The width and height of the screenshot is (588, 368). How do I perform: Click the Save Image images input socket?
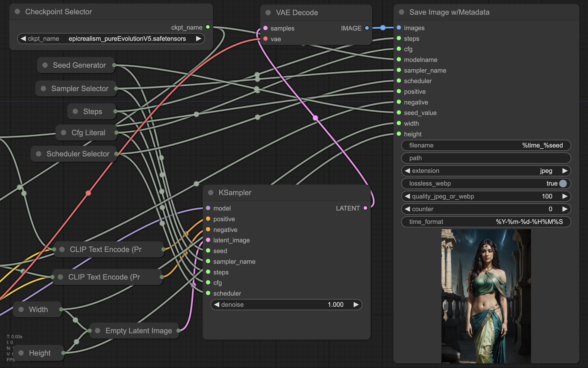[x=399, y=28]
